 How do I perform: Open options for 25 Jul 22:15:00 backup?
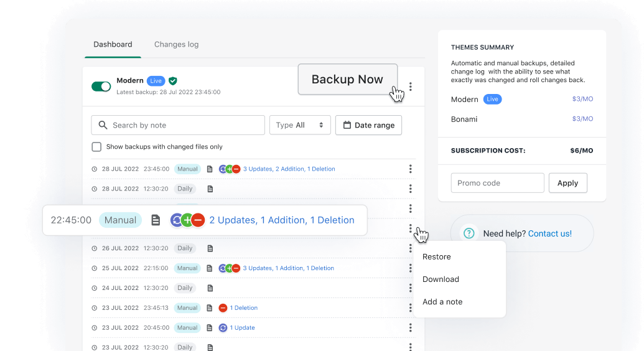(410, 268)
